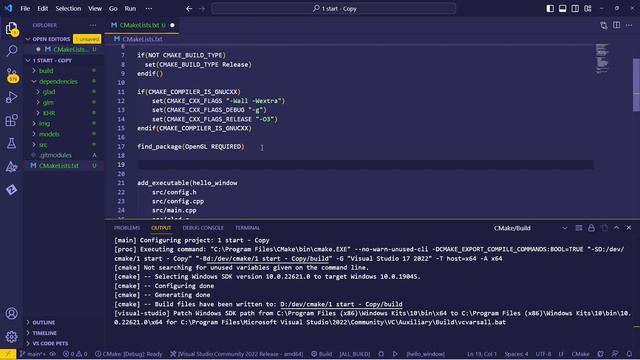Open the Accounts menu icon
This screenshot has height=360, width=640.
pos(11,313)
